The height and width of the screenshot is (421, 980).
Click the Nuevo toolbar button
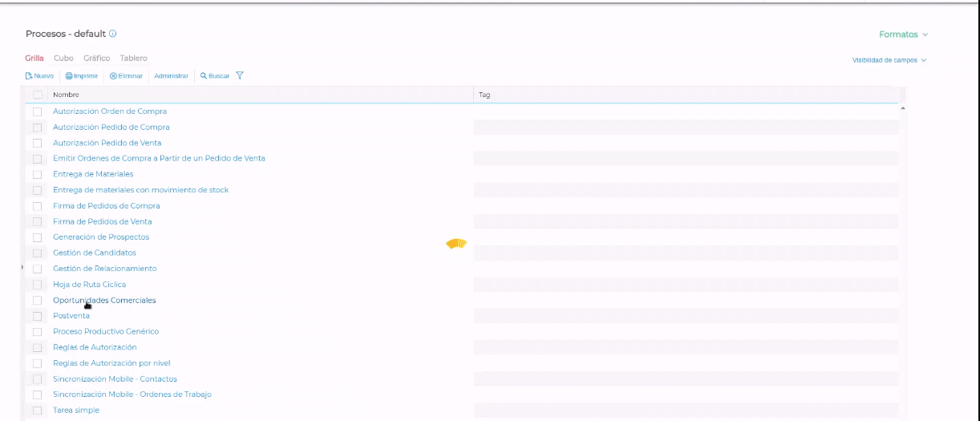(40, 76)
